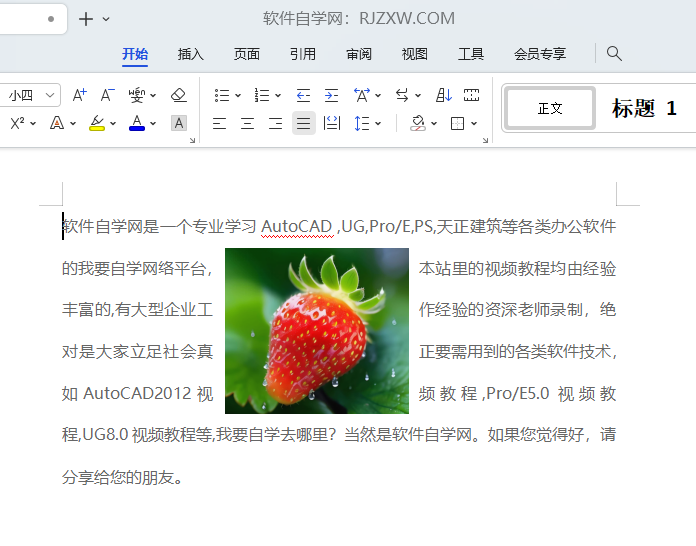This screenshot has width=696, height=546.
Task: Align text left
Action: tap(219, 123)
